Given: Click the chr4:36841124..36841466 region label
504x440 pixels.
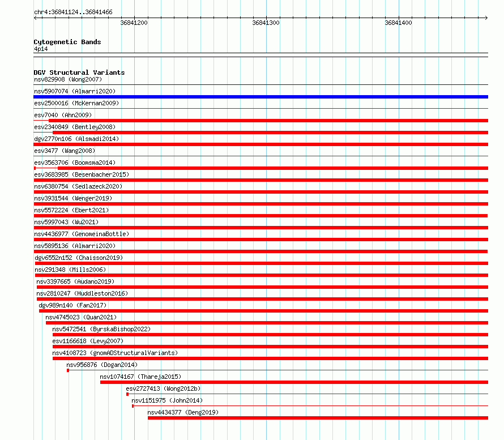Looking at the screenshot, I should pos(73,12).
